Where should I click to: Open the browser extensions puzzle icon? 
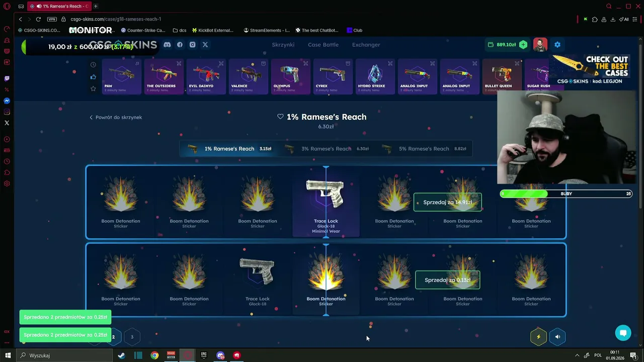[x=595, y=19]
